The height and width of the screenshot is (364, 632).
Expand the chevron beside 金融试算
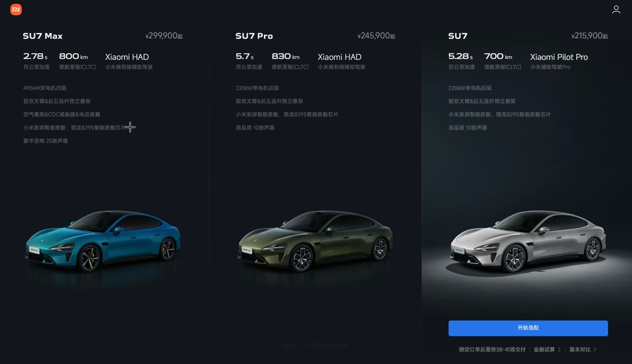559,350
